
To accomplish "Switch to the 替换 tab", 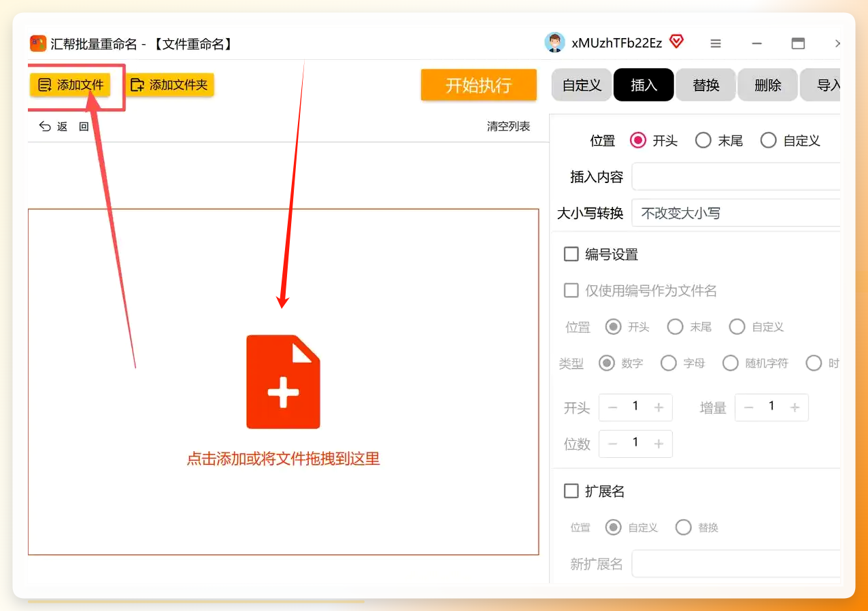I will [705, 85].
